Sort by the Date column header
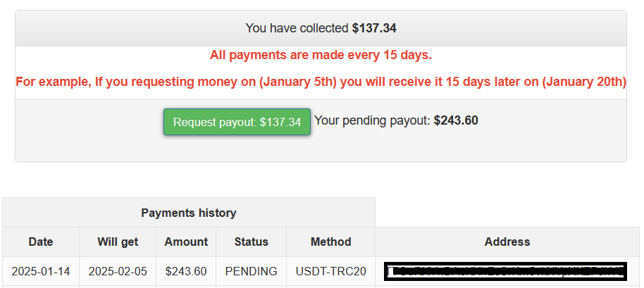 (x=41, y=242)
